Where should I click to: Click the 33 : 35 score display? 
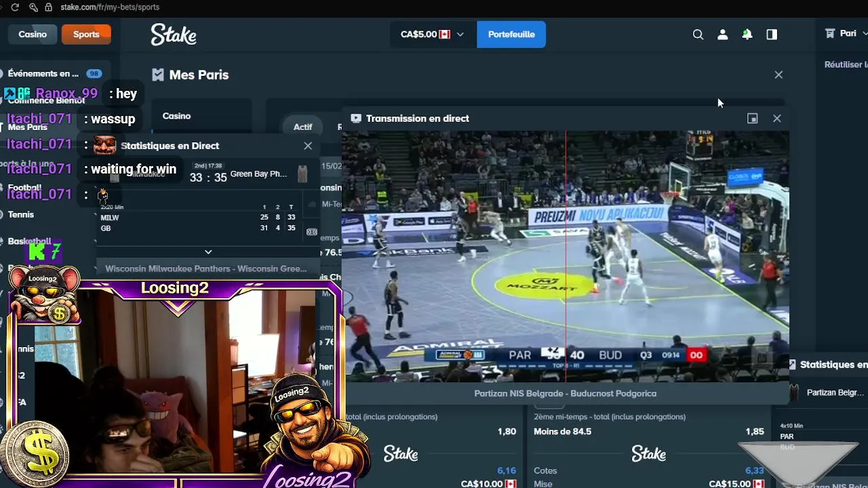pyautogui.click(x=208, y=178)
